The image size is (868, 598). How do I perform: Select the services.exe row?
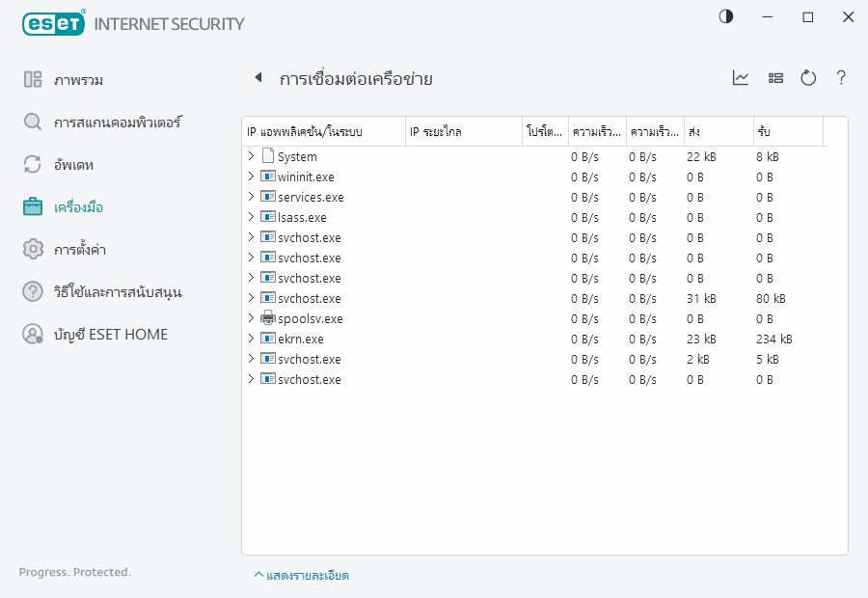(311, 197)
